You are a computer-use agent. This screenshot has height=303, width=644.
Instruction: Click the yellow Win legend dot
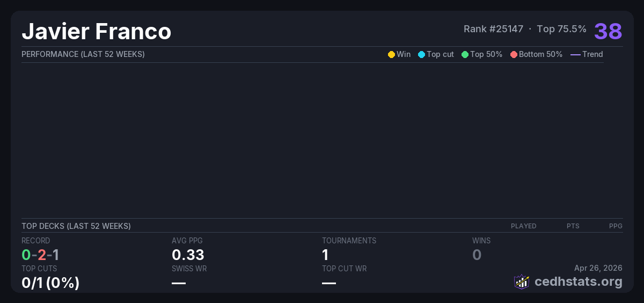pyautogui.click(x=391, y=54)
